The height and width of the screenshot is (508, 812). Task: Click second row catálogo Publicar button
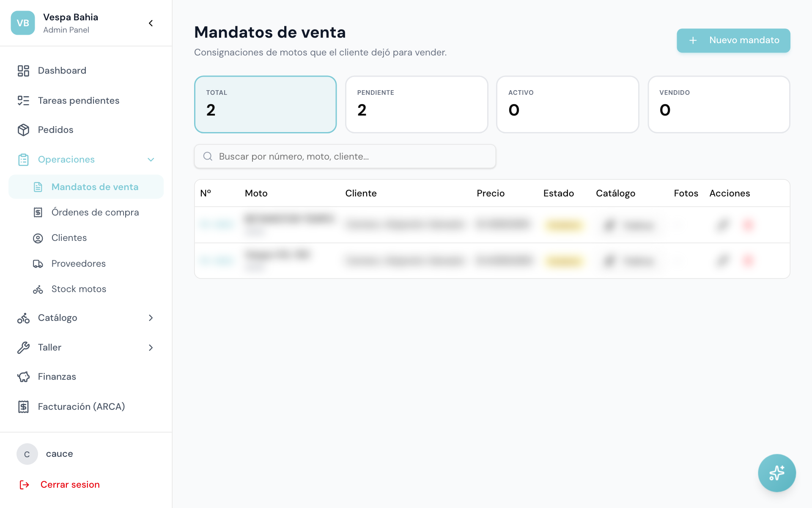pyautogui.click(x=629, y=260)
